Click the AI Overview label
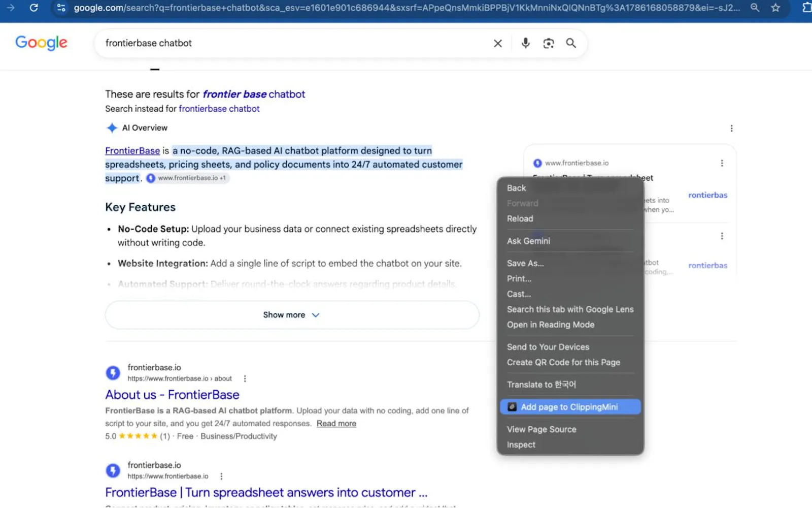This screenshot has height=508, width=812. pos(145,128)
